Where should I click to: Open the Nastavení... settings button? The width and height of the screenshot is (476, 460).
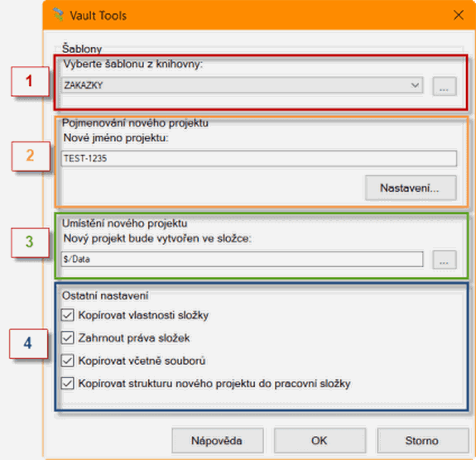(x=411, y=188)
